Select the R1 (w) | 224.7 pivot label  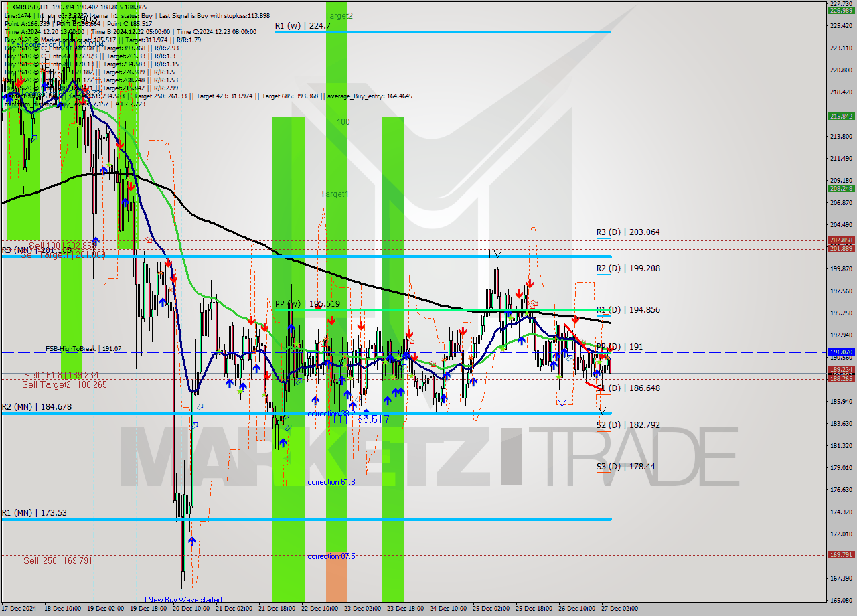pyautogui.click(x=303, y=26)
